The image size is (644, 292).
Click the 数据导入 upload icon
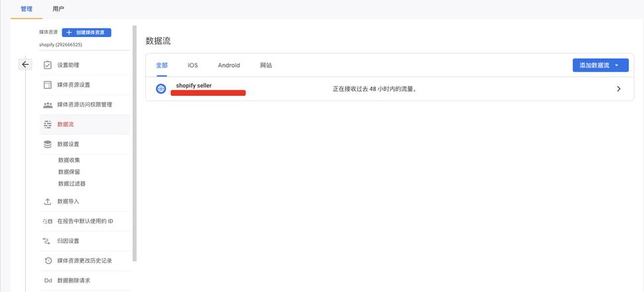click(48, 201)
